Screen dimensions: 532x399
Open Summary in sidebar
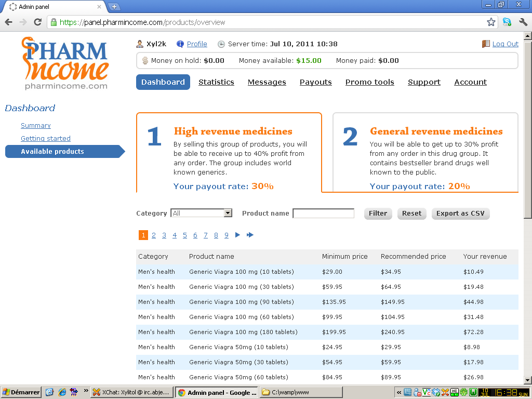(x=36, y=126)
